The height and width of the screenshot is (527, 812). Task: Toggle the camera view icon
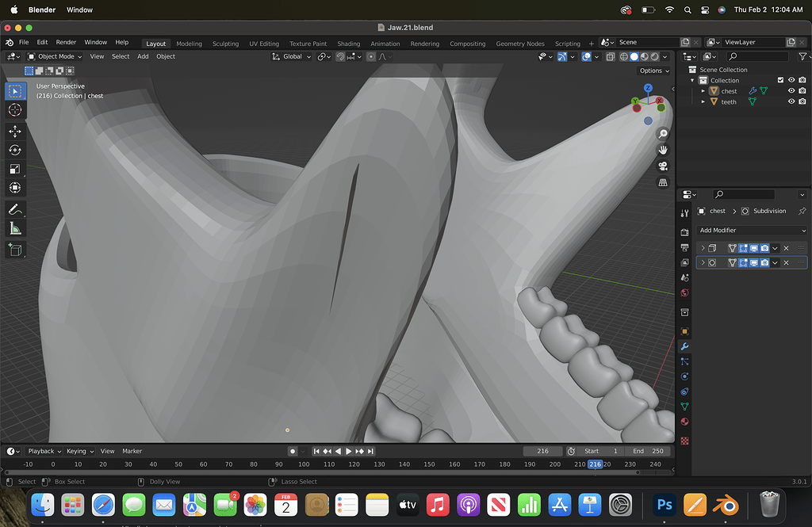click(663, 166)
